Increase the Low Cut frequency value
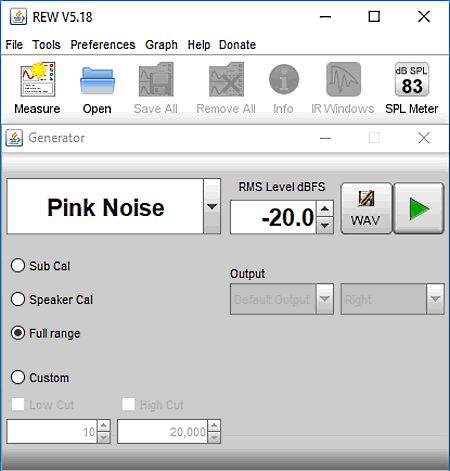 pyautogui.click(x=104, y=426)
